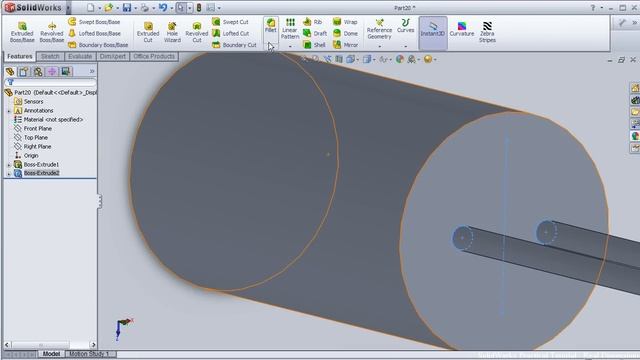This screenshot has width=640, height=360.
Task: Switch to the Evaluate tab
Action: click(80, 56)
